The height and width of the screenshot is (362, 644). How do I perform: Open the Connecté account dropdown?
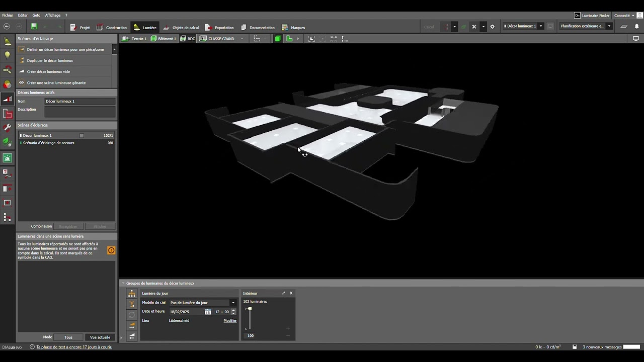tap(624, 16)
